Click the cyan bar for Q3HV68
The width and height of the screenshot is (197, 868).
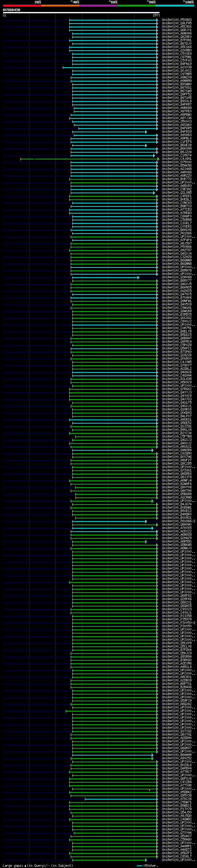[x=106, y=277]
